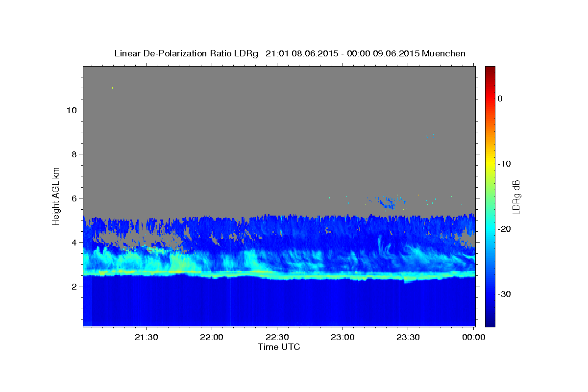Click the small blue echo patch near 6 km
This screenshot has width=588, height=392.
[388, 202]
